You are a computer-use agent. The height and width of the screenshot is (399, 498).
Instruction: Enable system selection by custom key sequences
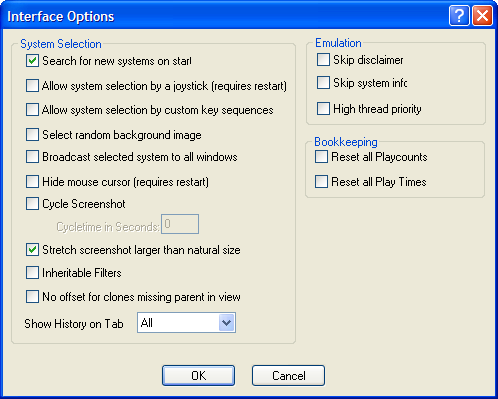coord(32,110)
